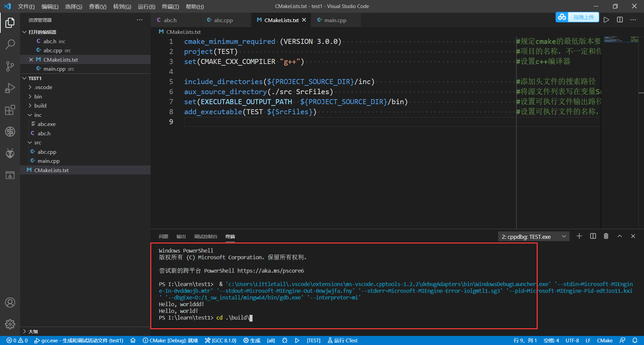Maximize the panel with the up chevron

620,236
